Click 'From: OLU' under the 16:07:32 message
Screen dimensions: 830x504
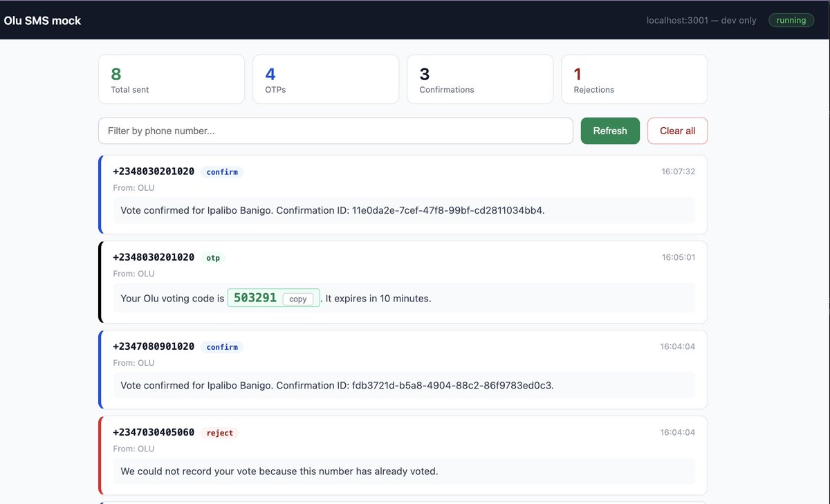pos(133,188)
